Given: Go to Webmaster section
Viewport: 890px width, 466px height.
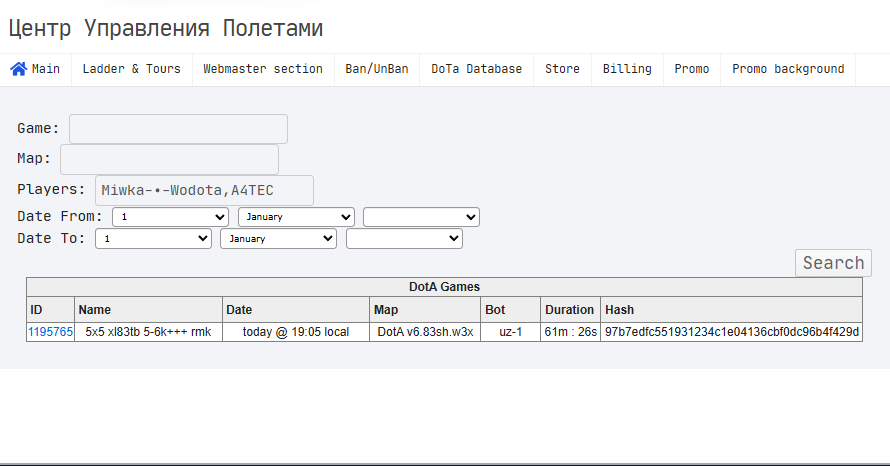Looking at the screenshot, I should coord(263,69).
